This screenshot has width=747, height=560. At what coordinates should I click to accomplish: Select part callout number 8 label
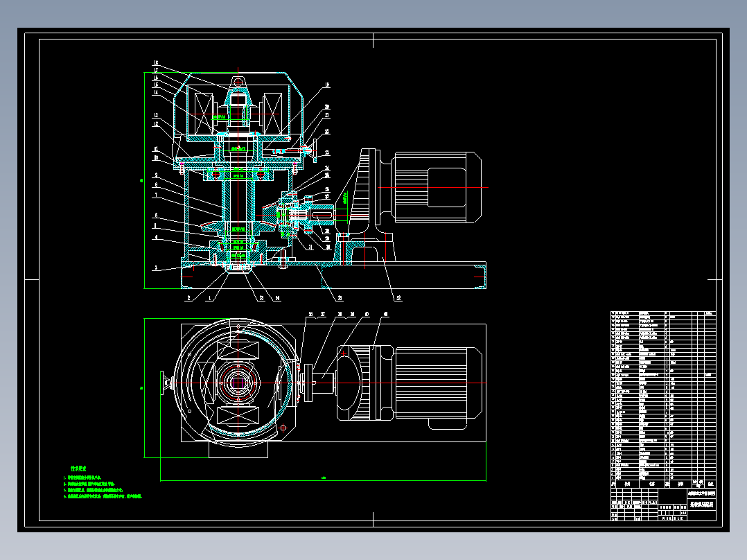pos(156,185)
